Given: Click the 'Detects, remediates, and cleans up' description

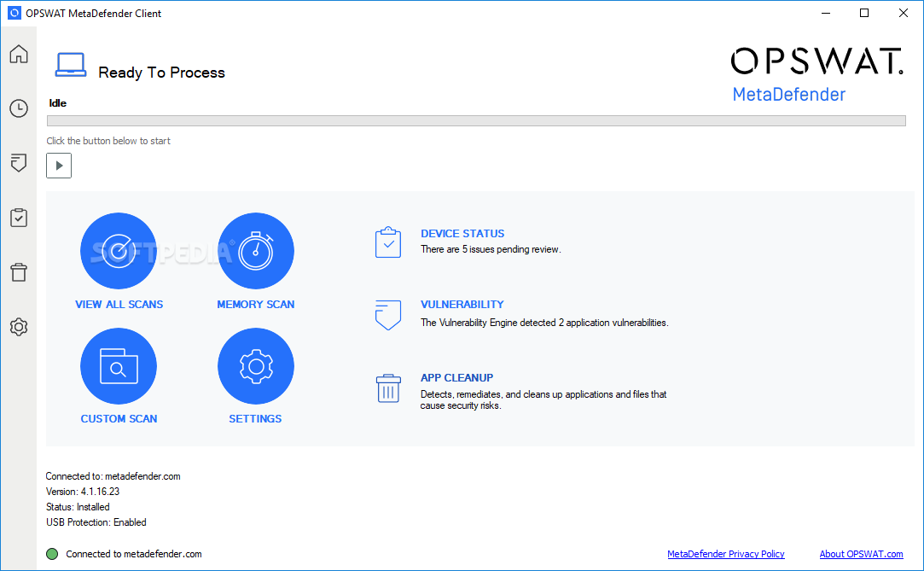Looking at the screenshot, I should click(x=543, y=400).
